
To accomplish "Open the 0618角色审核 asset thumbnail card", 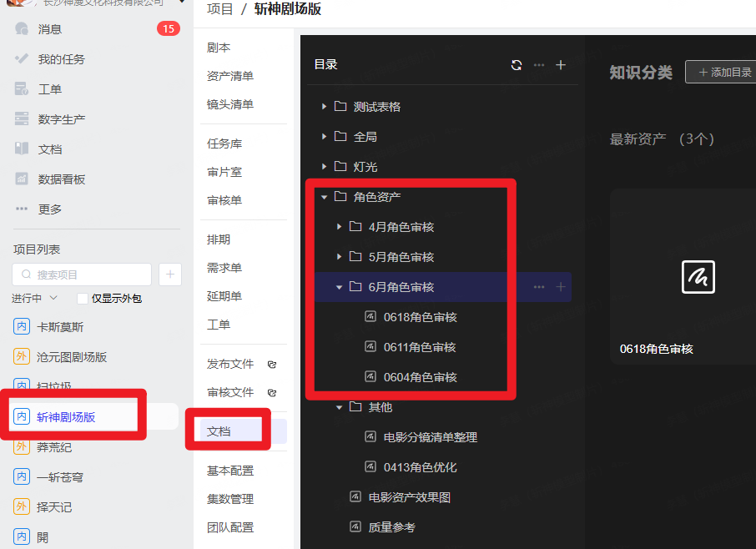I will point(683,277).
